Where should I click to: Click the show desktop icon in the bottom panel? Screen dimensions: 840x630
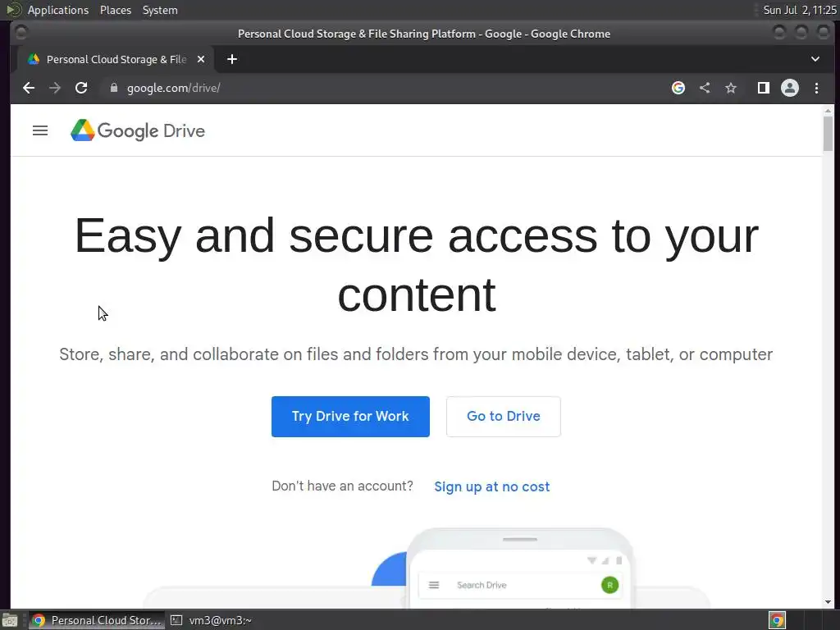coord(10,620)
